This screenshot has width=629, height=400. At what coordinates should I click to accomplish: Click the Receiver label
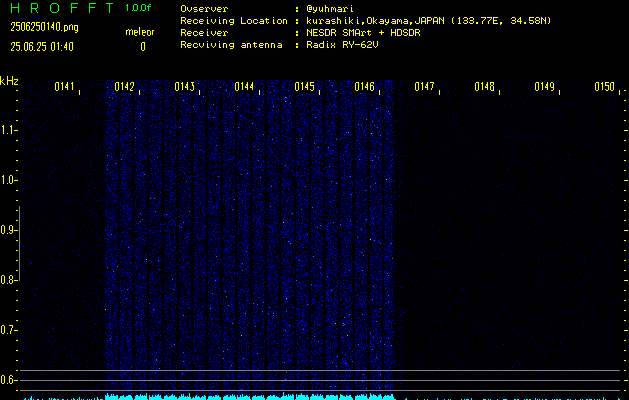[x=204, y=32]
